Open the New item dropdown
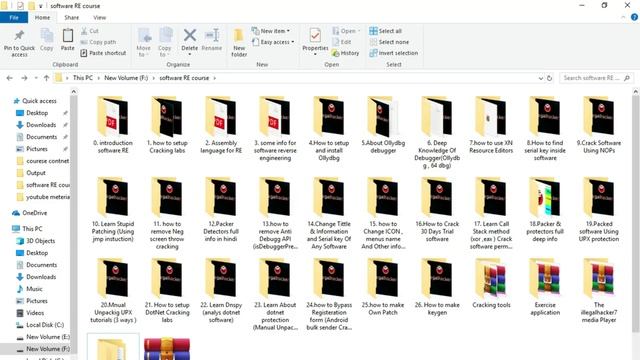 click(271, 31)
